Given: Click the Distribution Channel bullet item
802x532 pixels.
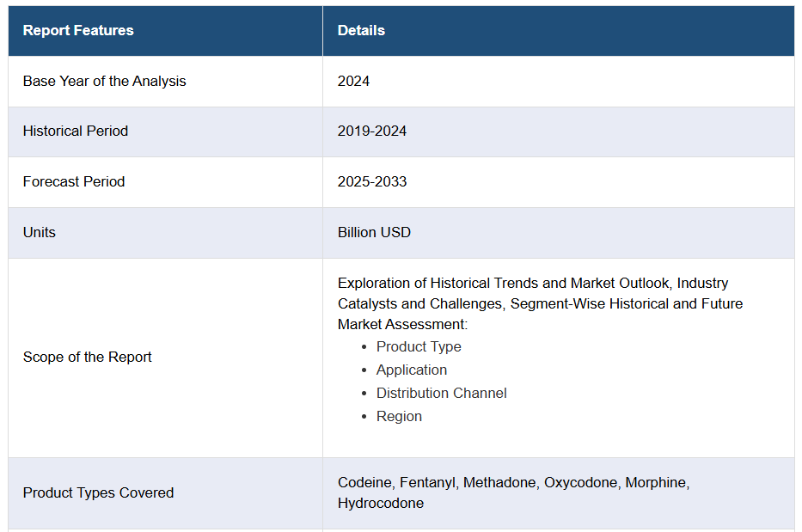Looking at the screenshot, I should (441, 393).
